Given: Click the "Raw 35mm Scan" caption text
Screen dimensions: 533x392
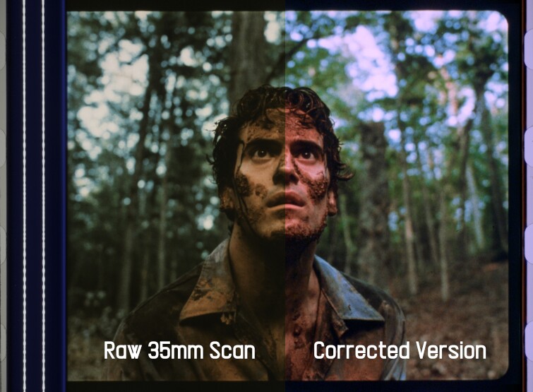Looking at the screenshot, I should pos(179,350).
